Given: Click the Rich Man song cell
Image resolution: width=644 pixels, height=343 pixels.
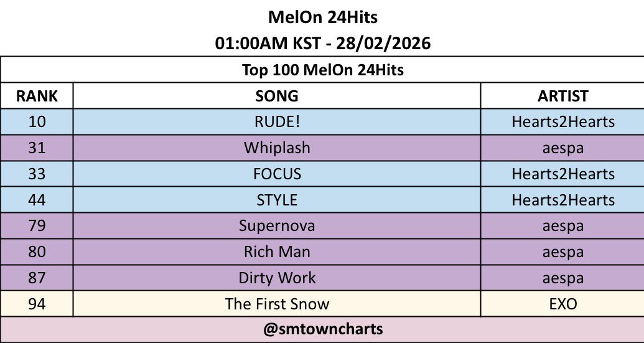Looking at the screenshot, I should point(277,251).
